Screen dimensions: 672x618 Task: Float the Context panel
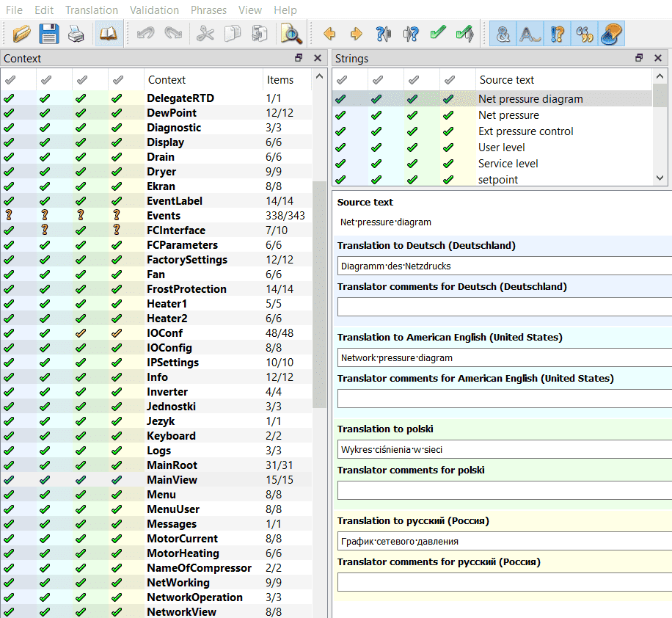[299, 58]
